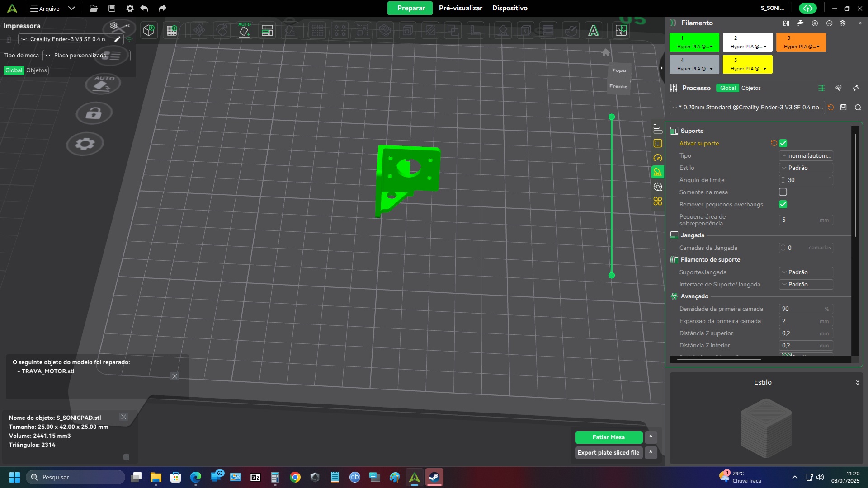Click the Add object cube icon

pos(149,30)
